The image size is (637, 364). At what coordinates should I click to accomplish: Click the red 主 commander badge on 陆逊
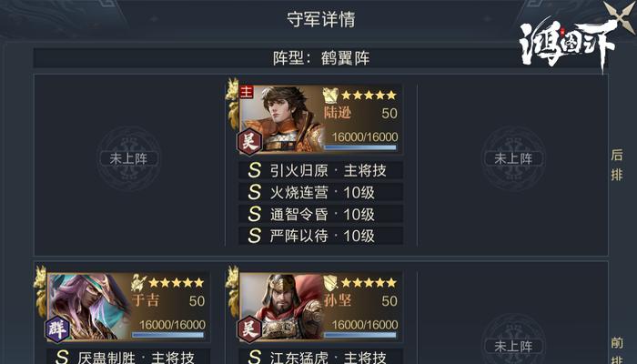[247, 92]
